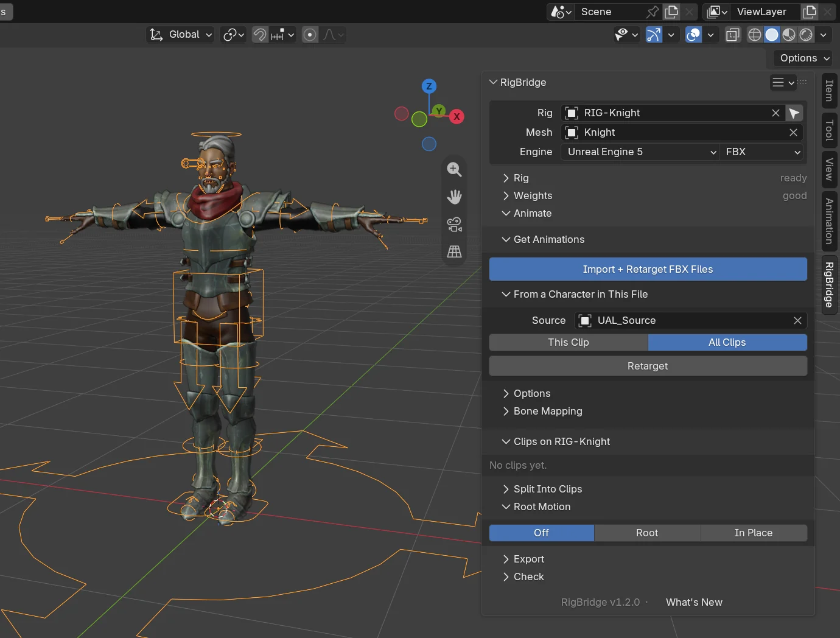Viewport: 840px width, 638px height.
Task: Click the Retarget button
Action: click(x=648, y=366)
